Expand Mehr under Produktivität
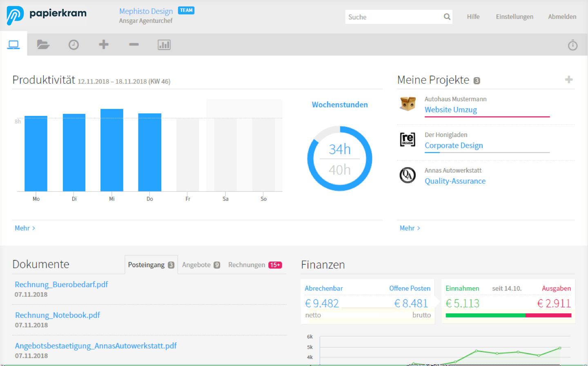The image size is (588, 366). 25,228
